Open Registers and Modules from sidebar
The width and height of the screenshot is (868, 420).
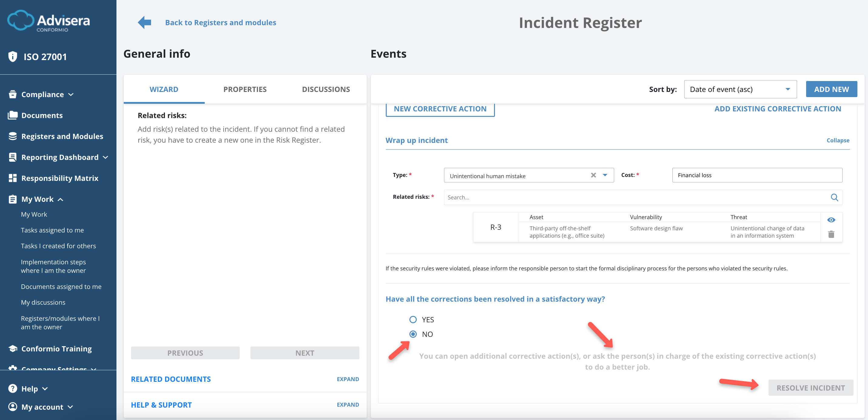click(62, 136)
